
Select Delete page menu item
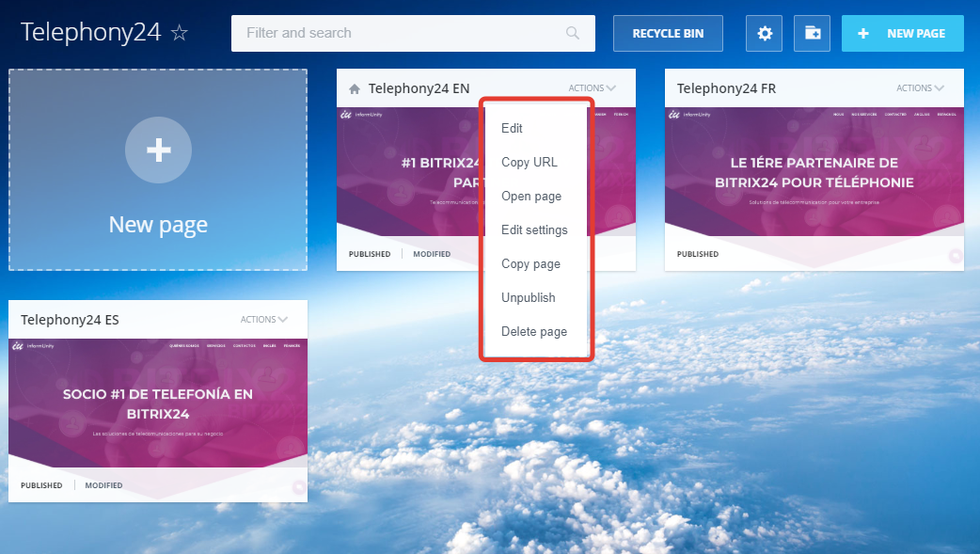(536, 331)
